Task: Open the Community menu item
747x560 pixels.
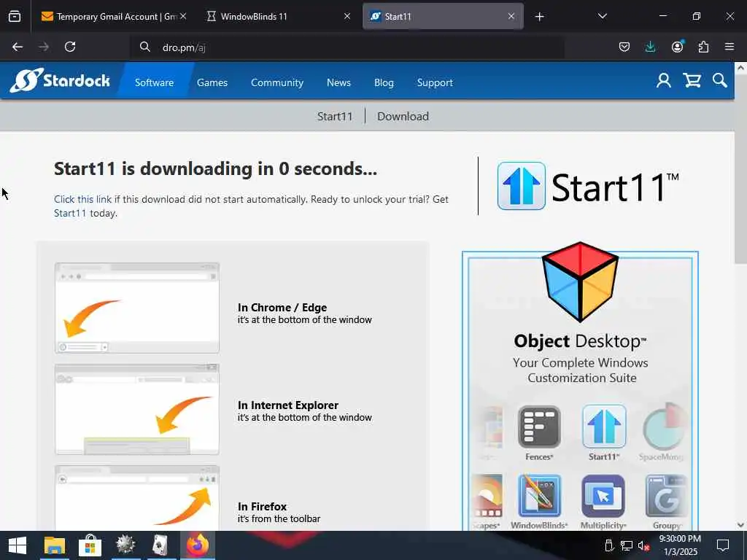Action: coord(276,82)
